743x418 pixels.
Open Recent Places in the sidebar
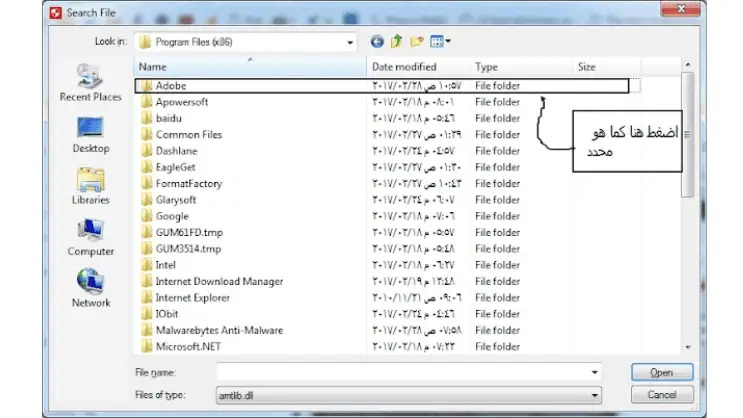[x=90, y=83]
